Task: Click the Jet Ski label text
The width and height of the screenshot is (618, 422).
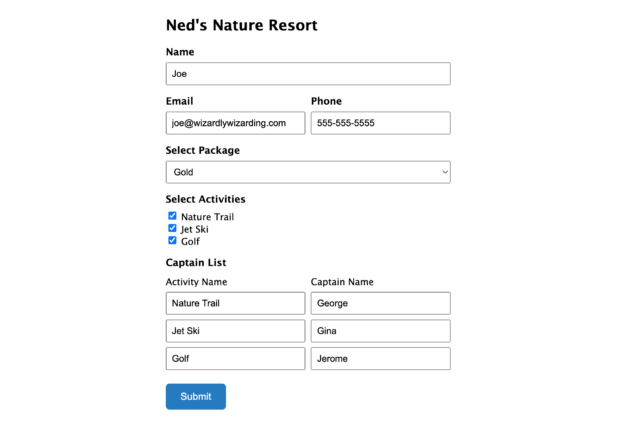Action: tap(194, 229)
